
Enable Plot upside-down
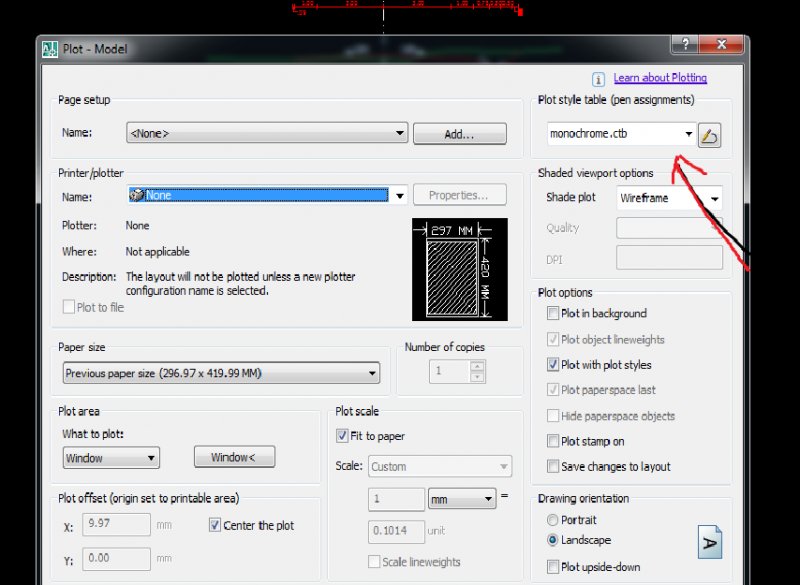point(553,567)
